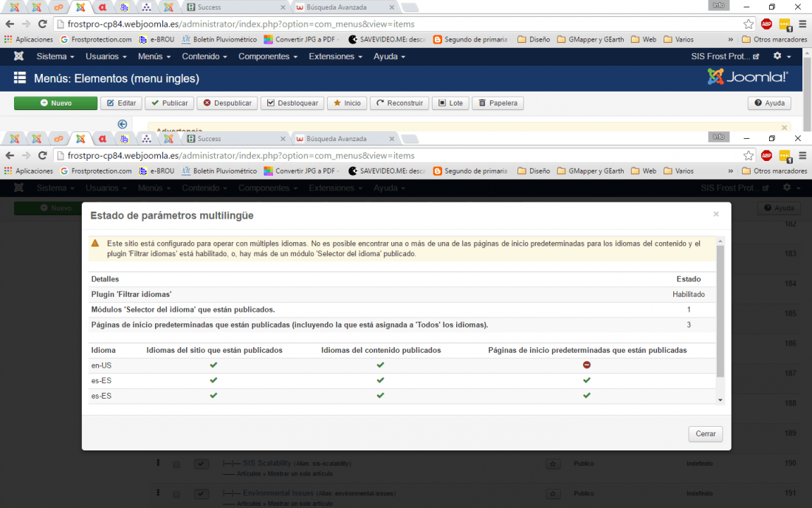Click the list icon beside Menús: Elementos heading
812x508 pixels.
click(x=20, y=78)
